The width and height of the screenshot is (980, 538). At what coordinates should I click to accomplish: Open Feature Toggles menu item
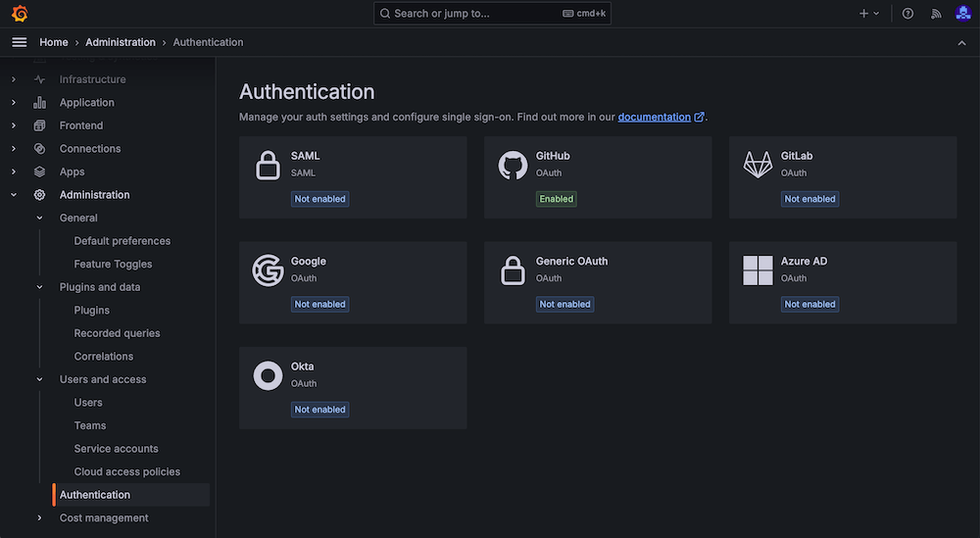(x=113, y=265)
